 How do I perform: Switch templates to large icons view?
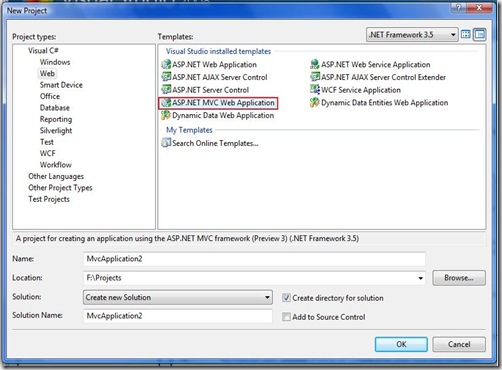tap(466, 34)
